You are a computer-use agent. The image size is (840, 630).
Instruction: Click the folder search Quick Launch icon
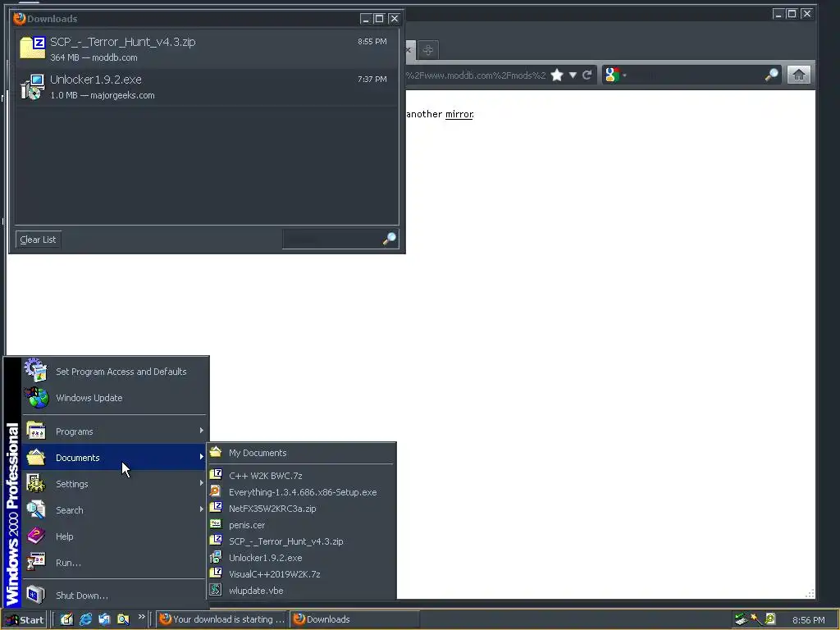[x=123, y=619]
